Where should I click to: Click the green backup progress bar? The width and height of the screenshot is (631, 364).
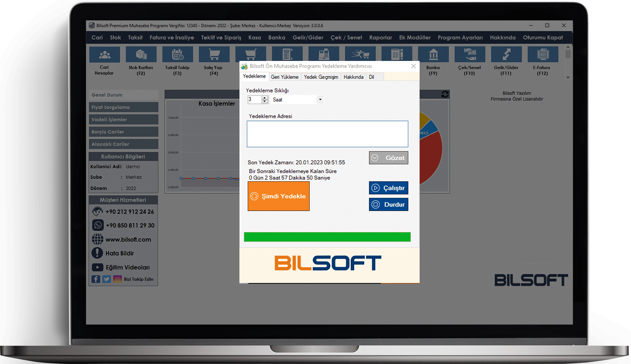[327, 237]
